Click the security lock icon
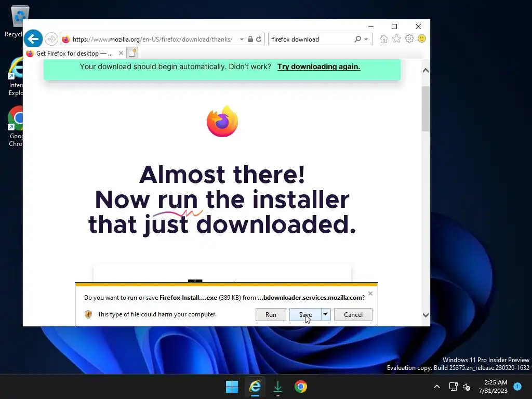The height and width of the screenshot is (399, 532). (250, 39)
